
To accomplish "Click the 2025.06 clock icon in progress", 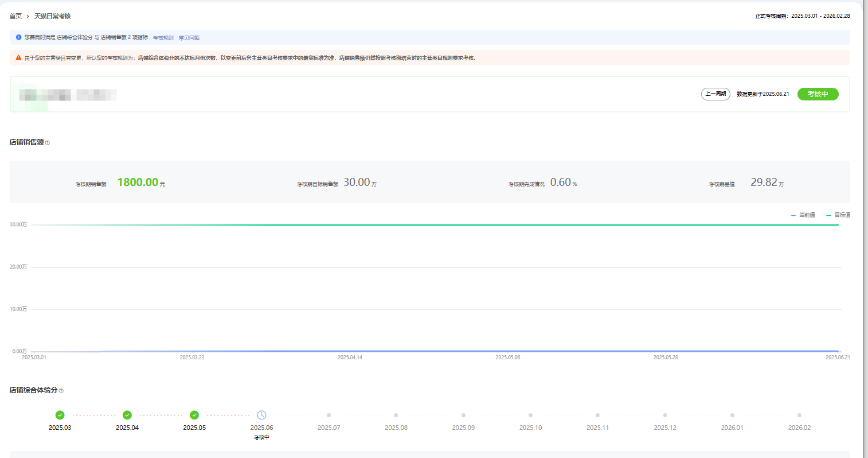I will [261, 415].
